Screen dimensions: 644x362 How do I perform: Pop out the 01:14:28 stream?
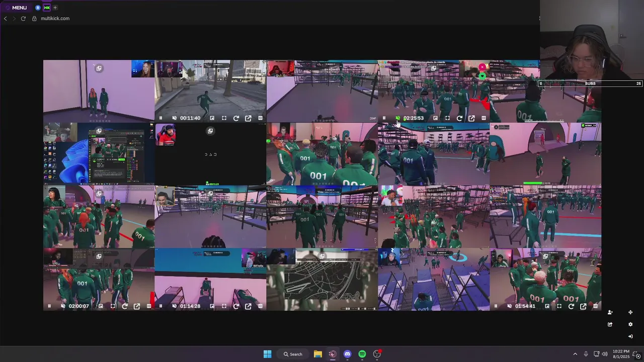248,306
